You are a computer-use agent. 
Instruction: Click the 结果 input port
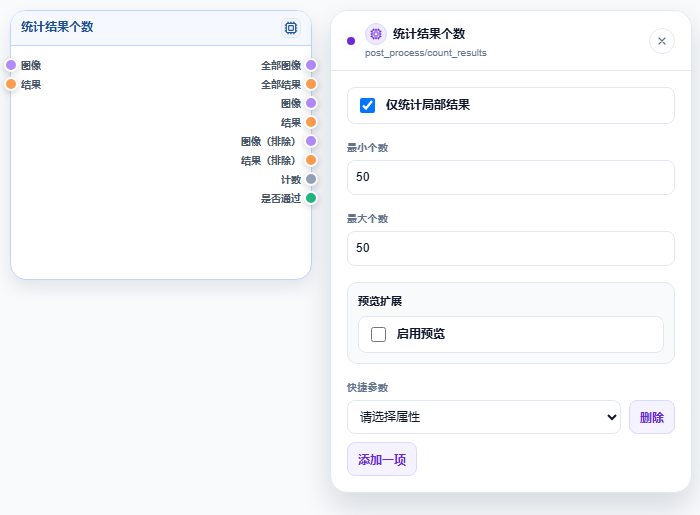click(x=11, y=84)
